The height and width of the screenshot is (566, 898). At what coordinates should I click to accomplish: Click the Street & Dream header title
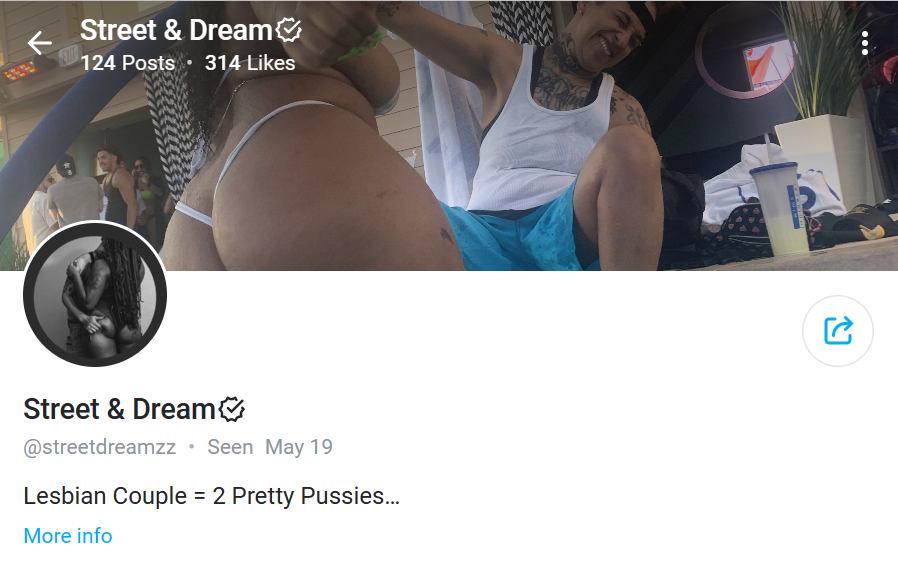pos(176,30)
